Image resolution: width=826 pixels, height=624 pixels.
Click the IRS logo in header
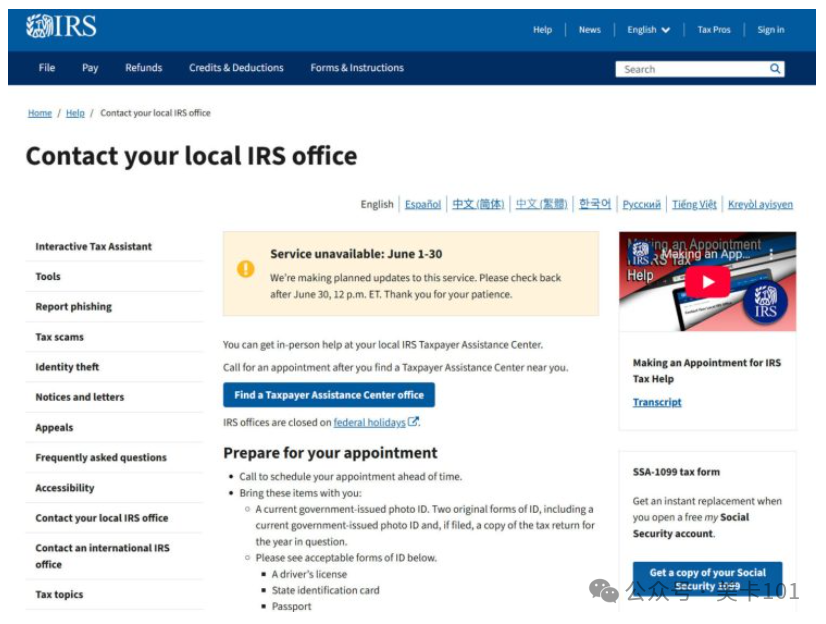(x=61, y=26)
